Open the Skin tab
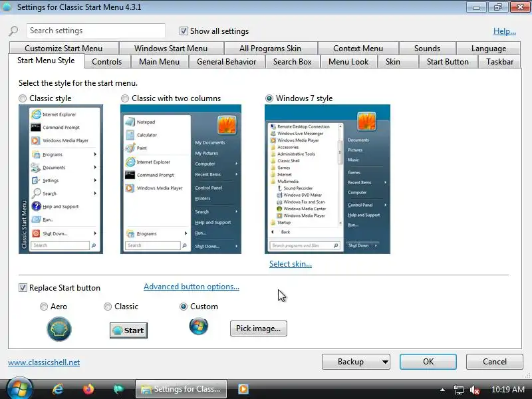Image resolution: width=532 pixels, height=399 pixels. pyautogui.click(x=393, y=62)
